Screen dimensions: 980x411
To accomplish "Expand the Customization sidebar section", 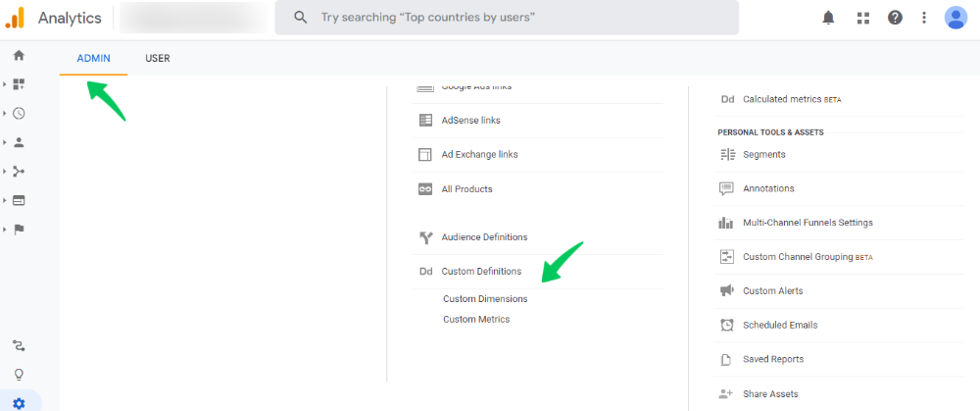I will [x=19, y=84].
